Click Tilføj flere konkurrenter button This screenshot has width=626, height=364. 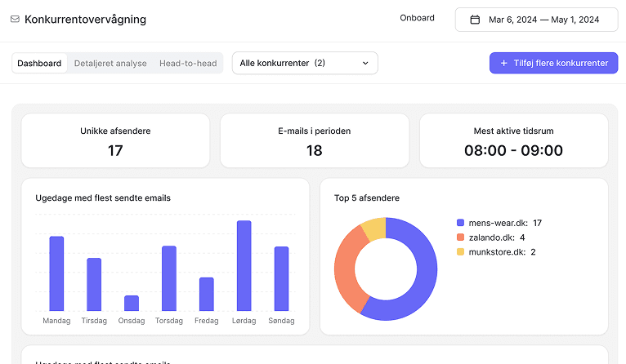(554, 63)
